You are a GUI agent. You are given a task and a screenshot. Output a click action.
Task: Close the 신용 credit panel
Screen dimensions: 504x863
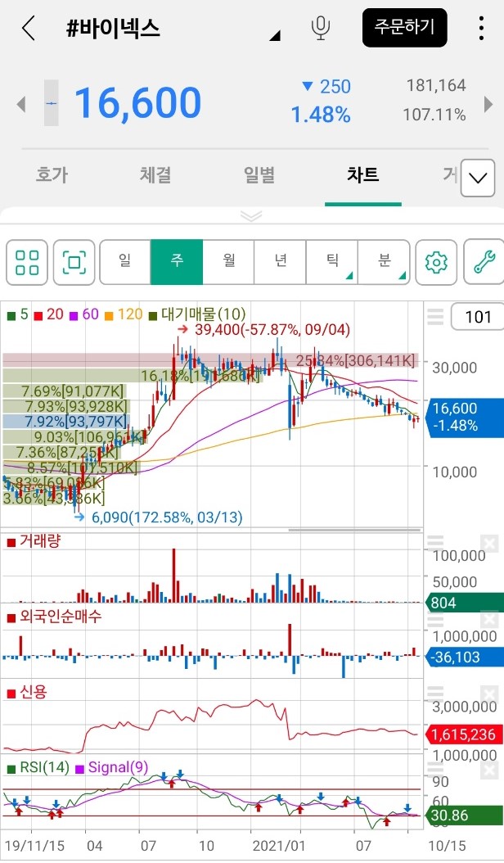(488, 694)
